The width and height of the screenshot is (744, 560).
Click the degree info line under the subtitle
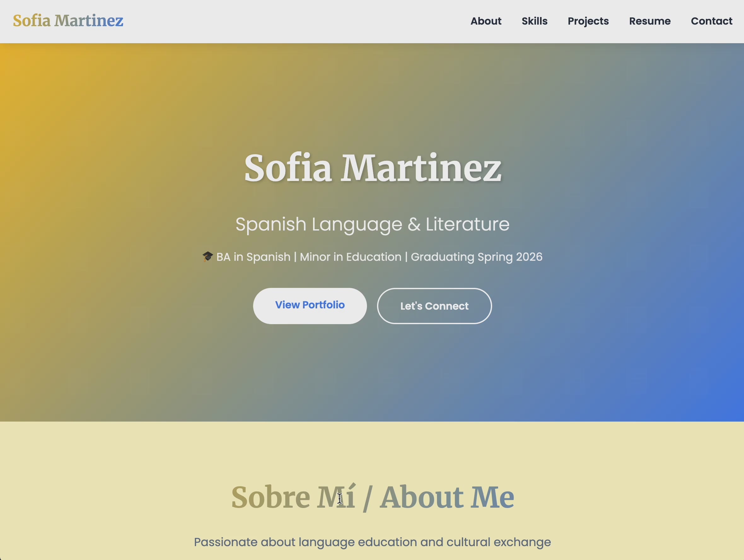coord(373,257)
